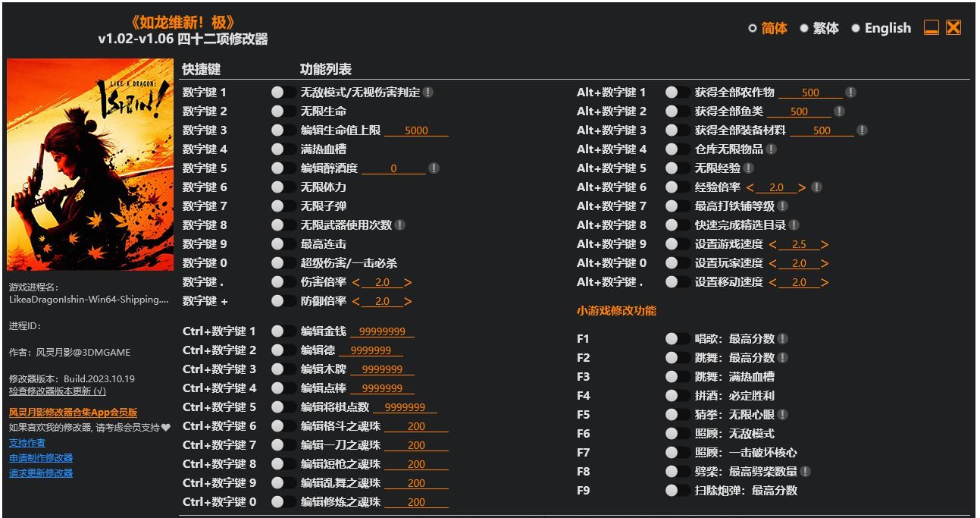980x518 pixels.
Task: Enable 超级伤害/一击必杀 toggle
Action: [x=283, y=263]
